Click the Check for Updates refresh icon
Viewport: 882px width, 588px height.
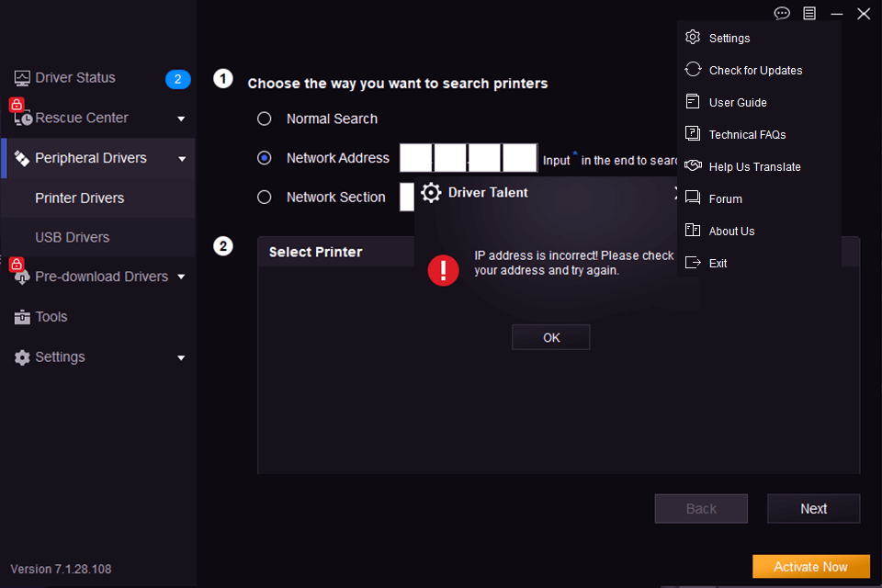pos(693,70)
